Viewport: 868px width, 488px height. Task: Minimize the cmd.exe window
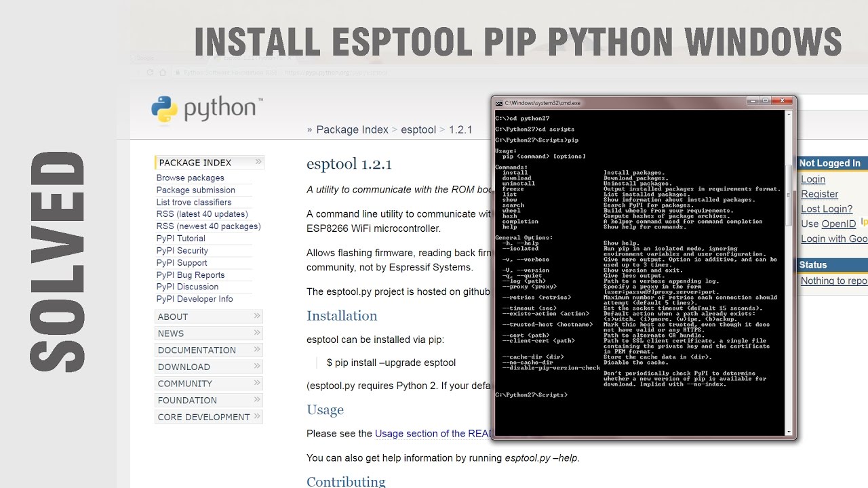pos(753,102)
